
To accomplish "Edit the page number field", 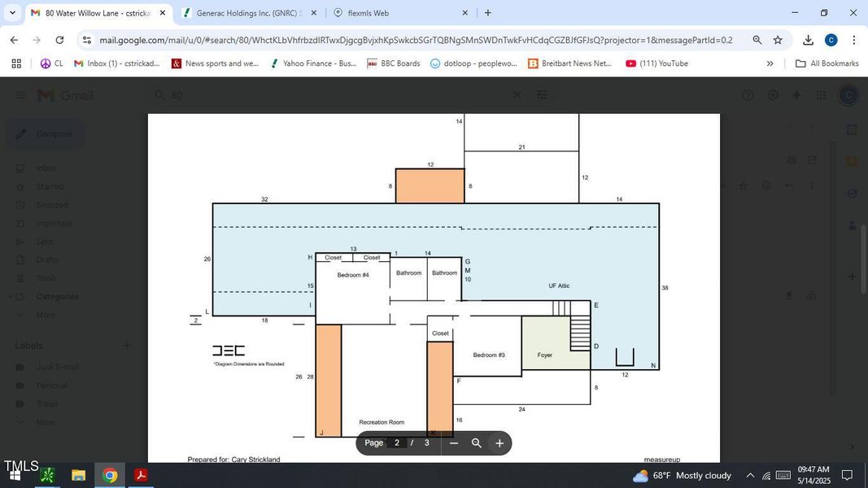I will (x=398, y=443).
